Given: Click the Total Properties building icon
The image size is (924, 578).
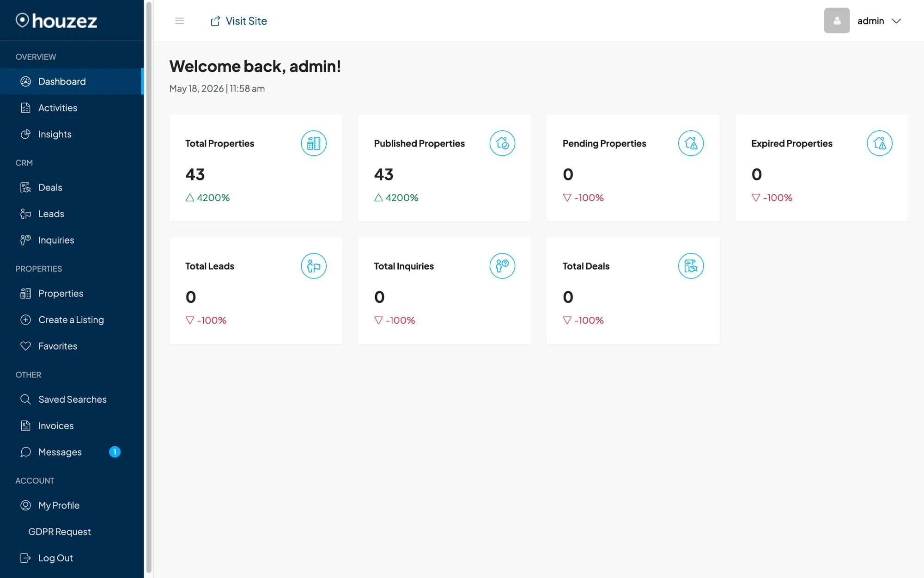Looking at the screenshot, I should point(314,143).
